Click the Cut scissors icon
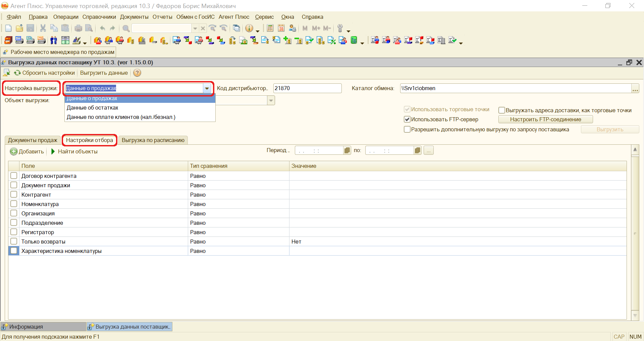 (x=43, y=28)
